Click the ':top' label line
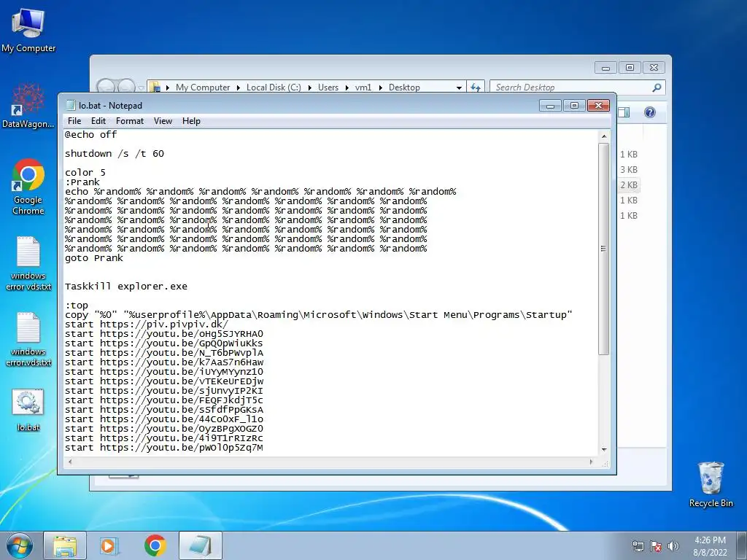 [77, 306]
